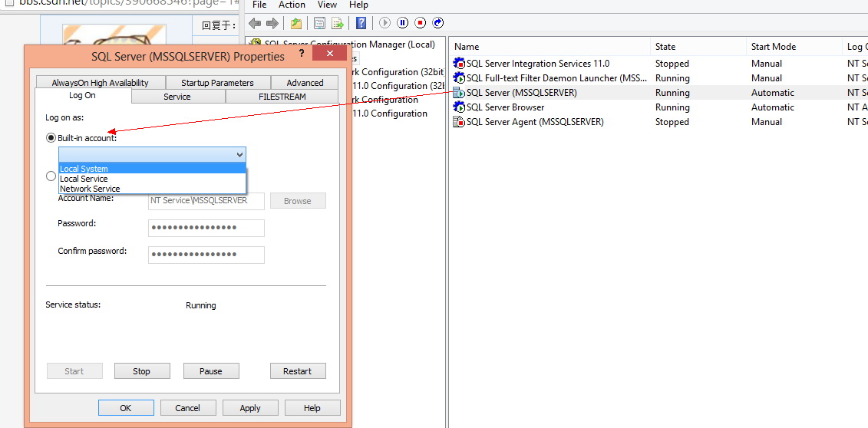Click the Full-text Filter Daemon Launcher row icon
The width and height of the screenshot is (868, 428).
(x=459, y=78)
